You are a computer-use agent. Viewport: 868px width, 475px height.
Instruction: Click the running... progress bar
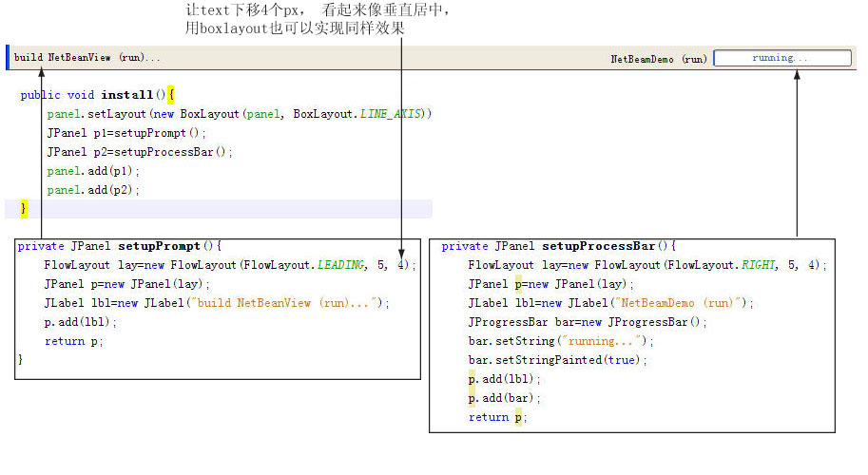coord(782,58)
